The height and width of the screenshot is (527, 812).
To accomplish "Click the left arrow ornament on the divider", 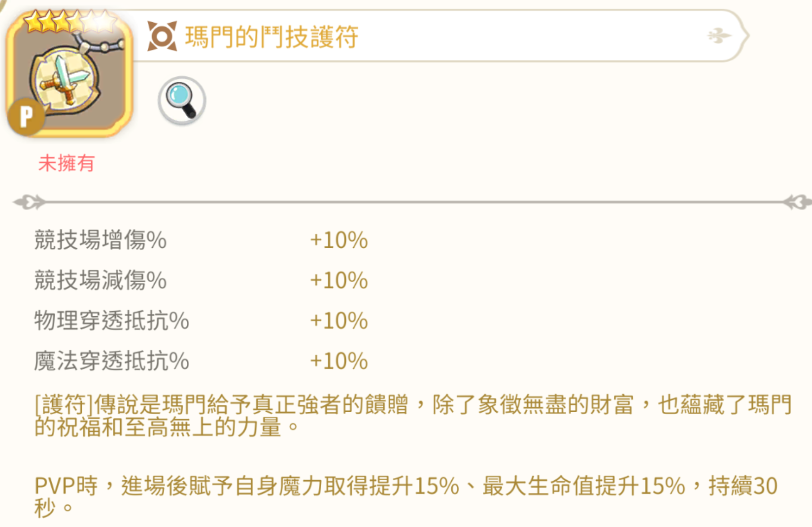I will (x=27, y=201).
